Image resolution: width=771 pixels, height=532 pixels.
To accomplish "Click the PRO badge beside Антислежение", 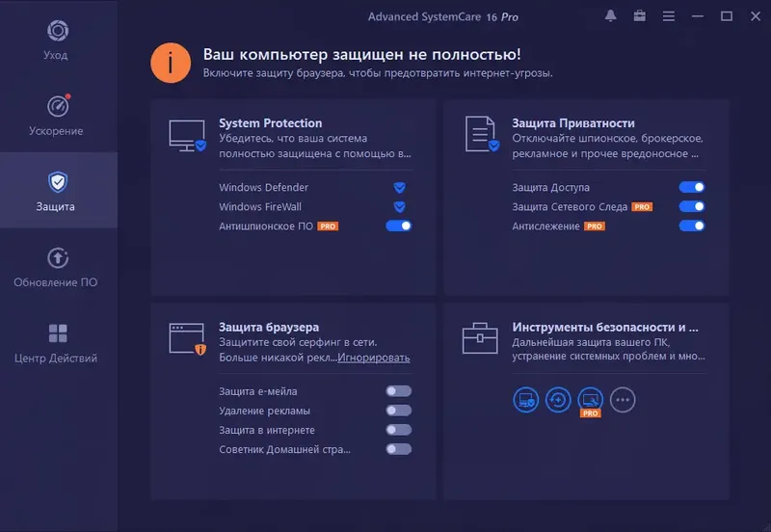I will [x=595, y=226].
